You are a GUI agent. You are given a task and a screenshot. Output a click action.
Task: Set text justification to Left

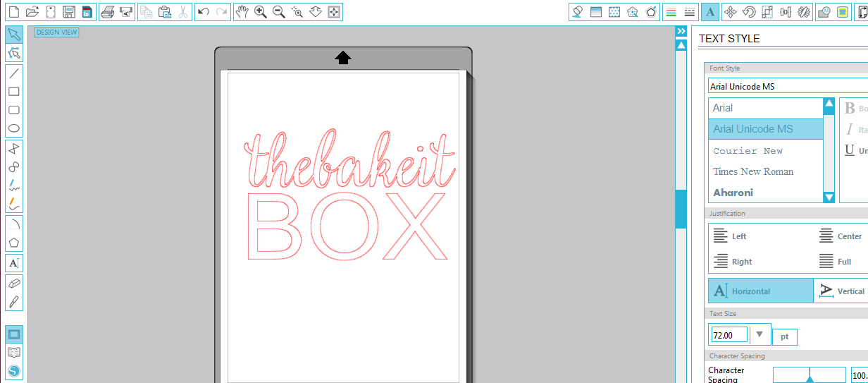pos(730,236)
